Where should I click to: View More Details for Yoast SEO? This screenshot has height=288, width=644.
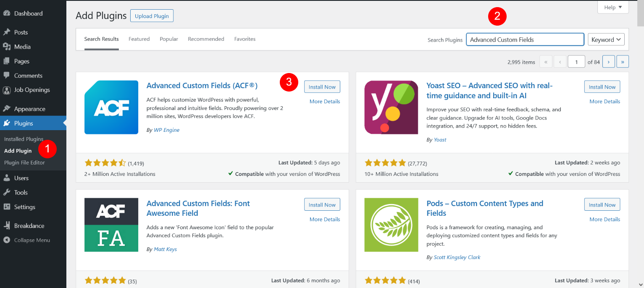[x=605, y=102]
